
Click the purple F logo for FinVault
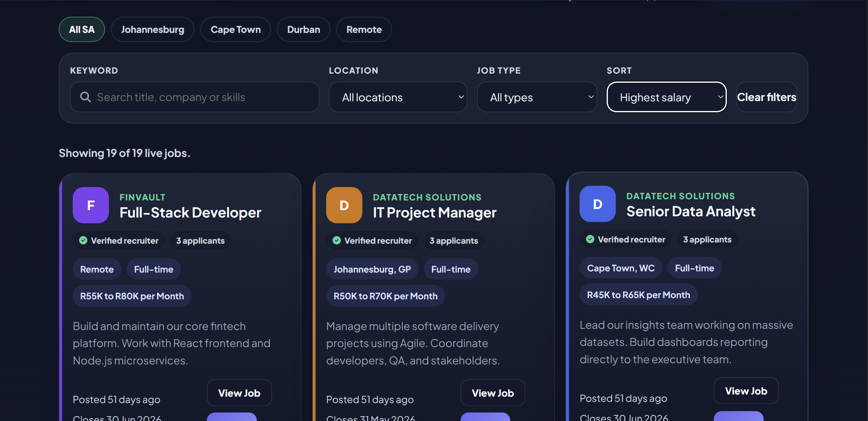[91, 205]
